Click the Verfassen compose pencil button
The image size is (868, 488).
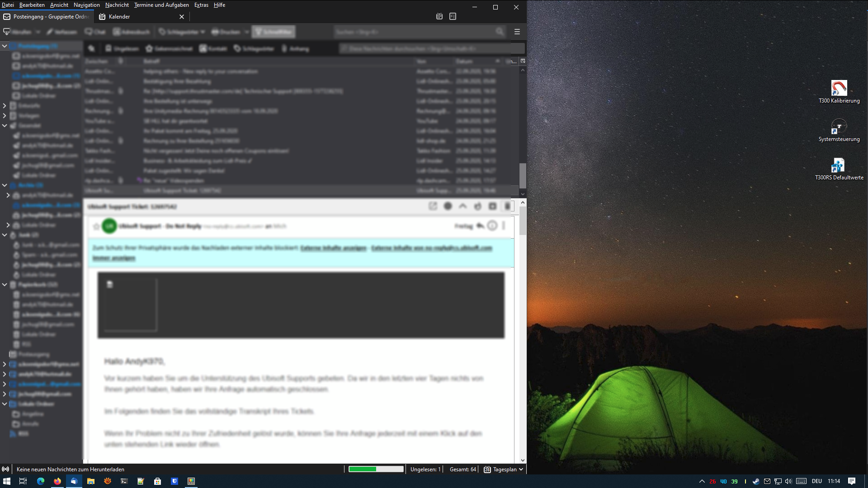(x=61, y=32)
